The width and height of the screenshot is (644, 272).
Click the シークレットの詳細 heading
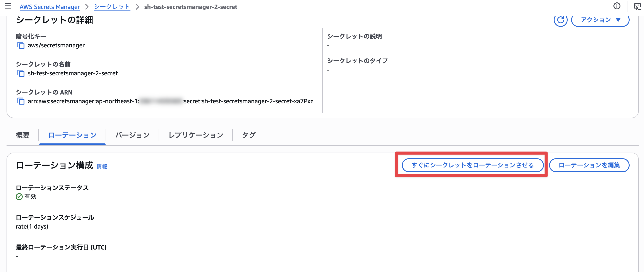(x=55, y=20)
